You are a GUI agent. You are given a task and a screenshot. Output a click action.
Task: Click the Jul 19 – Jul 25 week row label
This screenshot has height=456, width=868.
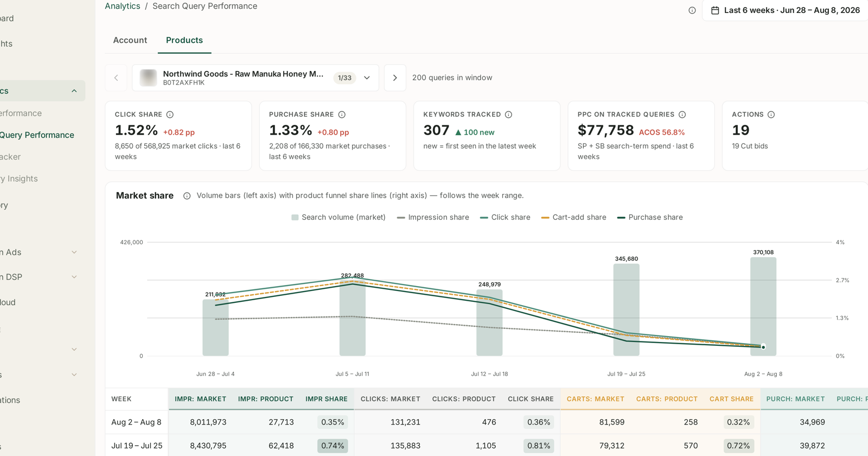137,446
